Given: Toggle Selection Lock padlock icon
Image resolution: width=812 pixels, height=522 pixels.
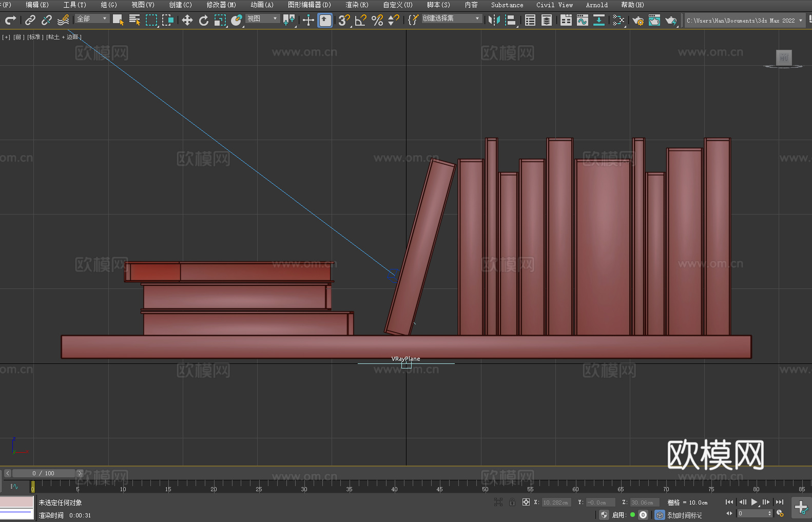Looking at the screenshot, I should [512, 502].
